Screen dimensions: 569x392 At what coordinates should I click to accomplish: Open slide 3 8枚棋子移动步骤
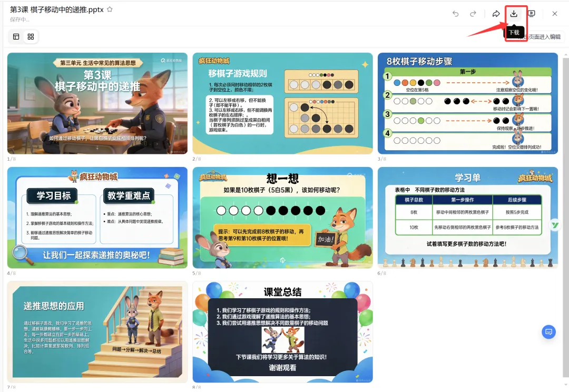tap(468, 103)
